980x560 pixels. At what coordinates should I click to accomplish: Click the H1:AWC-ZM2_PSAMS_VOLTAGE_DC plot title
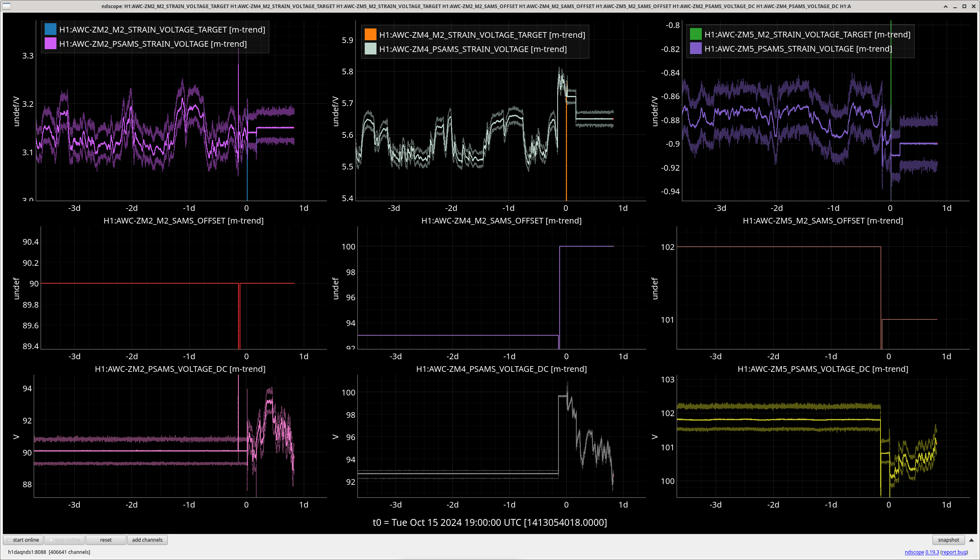click(x=180, y=369)
